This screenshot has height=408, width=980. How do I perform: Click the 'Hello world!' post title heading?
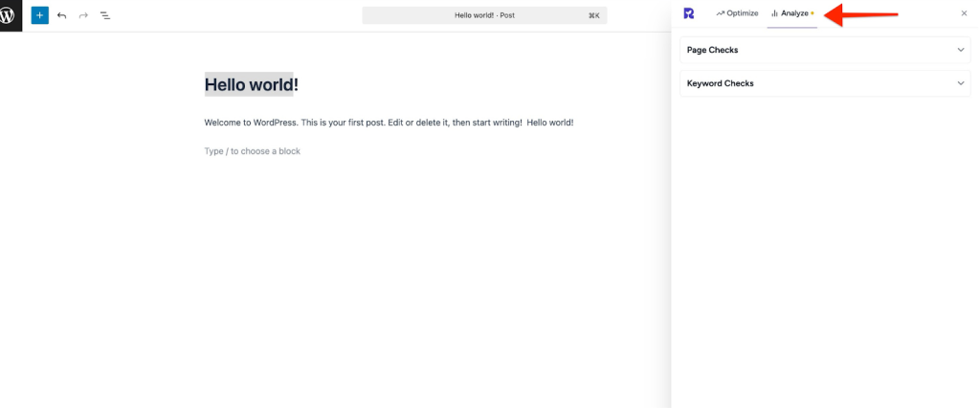pos(251,84)
